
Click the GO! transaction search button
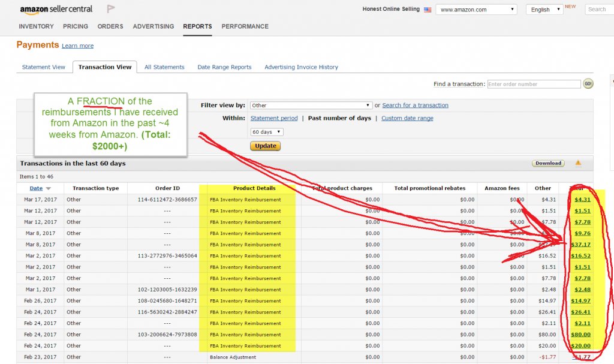click(x=588, y=83)
